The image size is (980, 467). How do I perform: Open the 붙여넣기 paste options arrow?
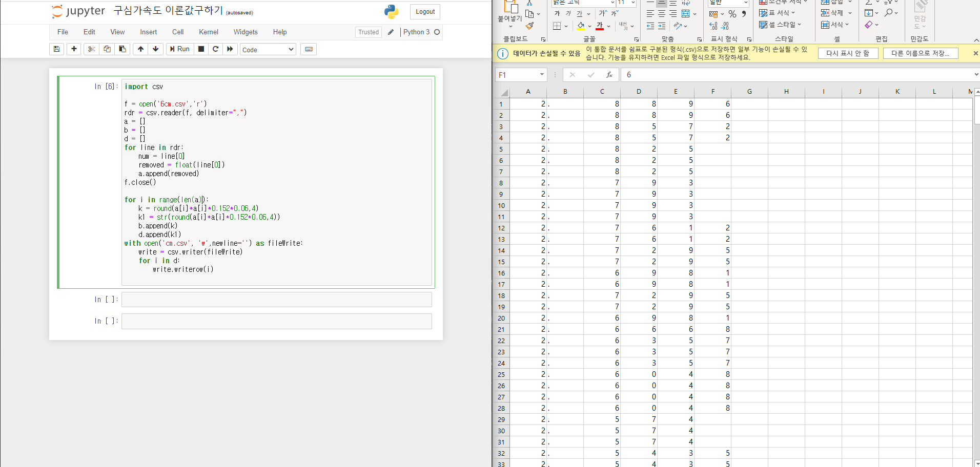(x=511, y=26)
